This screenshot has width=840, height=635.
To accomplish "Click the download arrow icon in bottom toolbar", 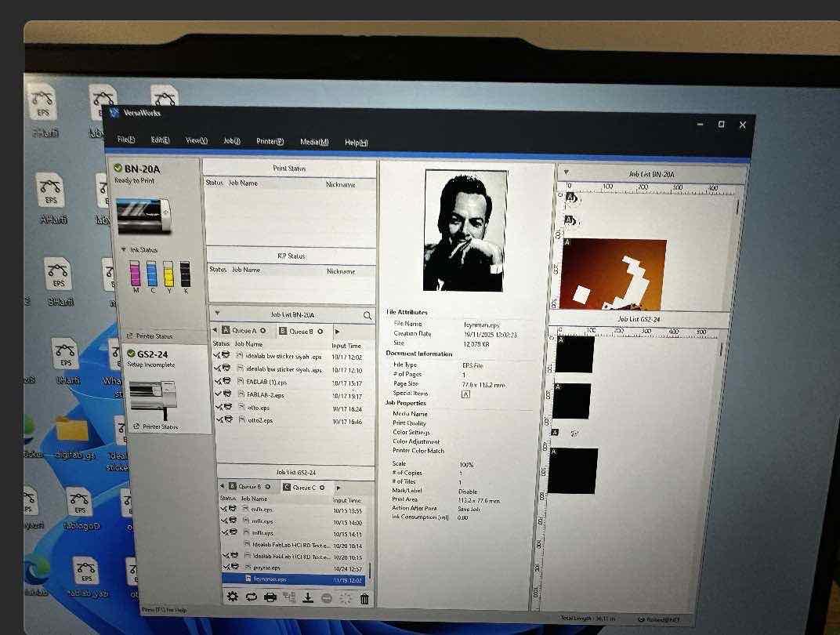I will coord(308,597).
